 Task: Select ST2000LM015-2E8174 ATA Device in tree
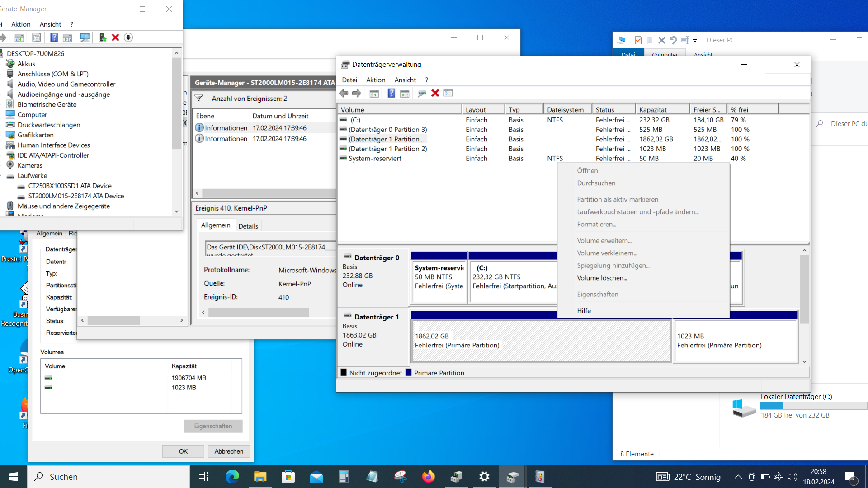(76, 196)
